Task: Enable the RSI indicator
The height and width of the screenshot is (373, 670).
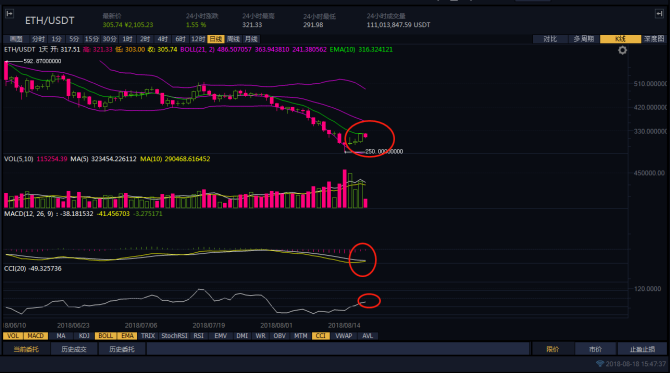Action: coord(199,336)
